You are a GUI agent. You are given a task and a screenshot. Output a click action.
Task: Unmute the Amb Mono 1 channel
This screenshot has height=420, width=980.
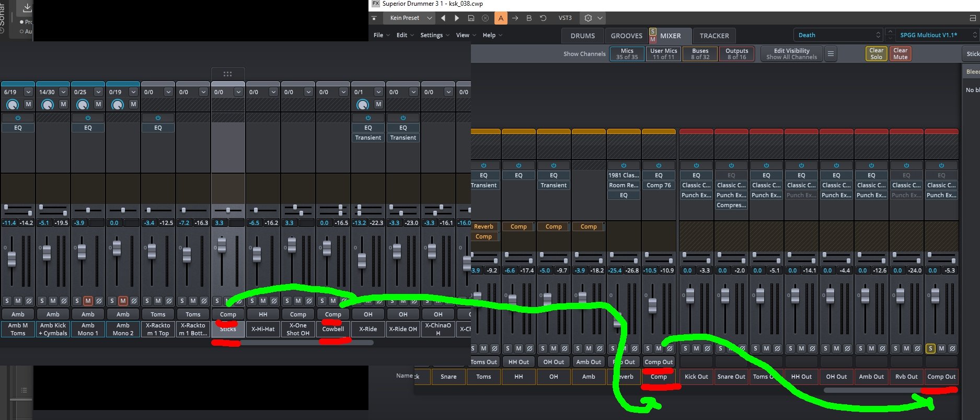tap(88, 301)
